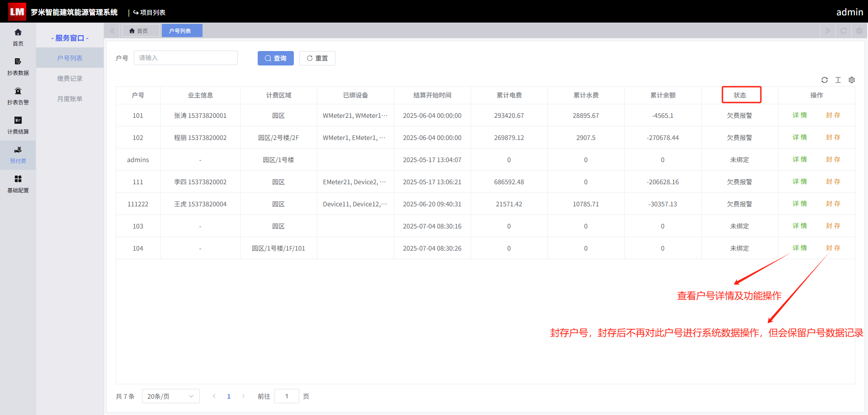This screenshot has width=868, height=415.
Task: Click the cell 园区/2号楼/2F
Action: pos(278,138)
